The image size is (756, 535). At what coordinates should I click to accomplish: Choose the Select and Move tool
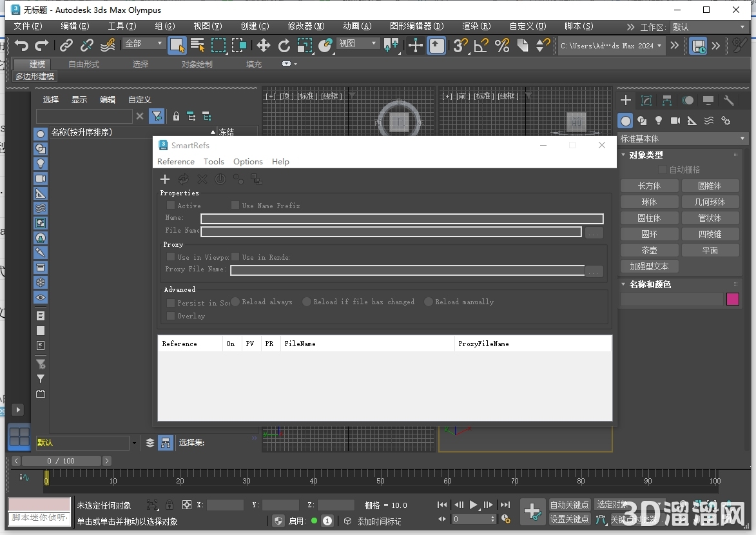(263, 45)
